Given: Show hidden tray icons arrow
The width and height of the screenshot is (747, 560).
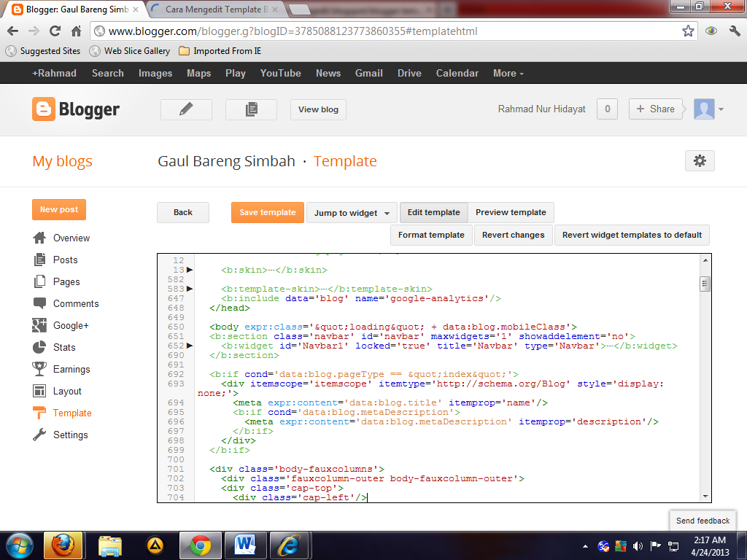Looking at the screenshot, I should point(586,546).
